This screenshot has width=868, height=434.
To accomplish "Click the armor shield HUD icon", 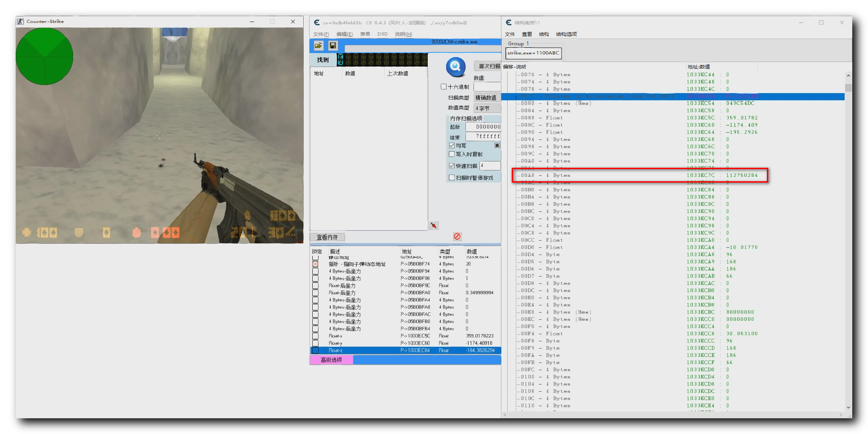I will coord(79,232).
